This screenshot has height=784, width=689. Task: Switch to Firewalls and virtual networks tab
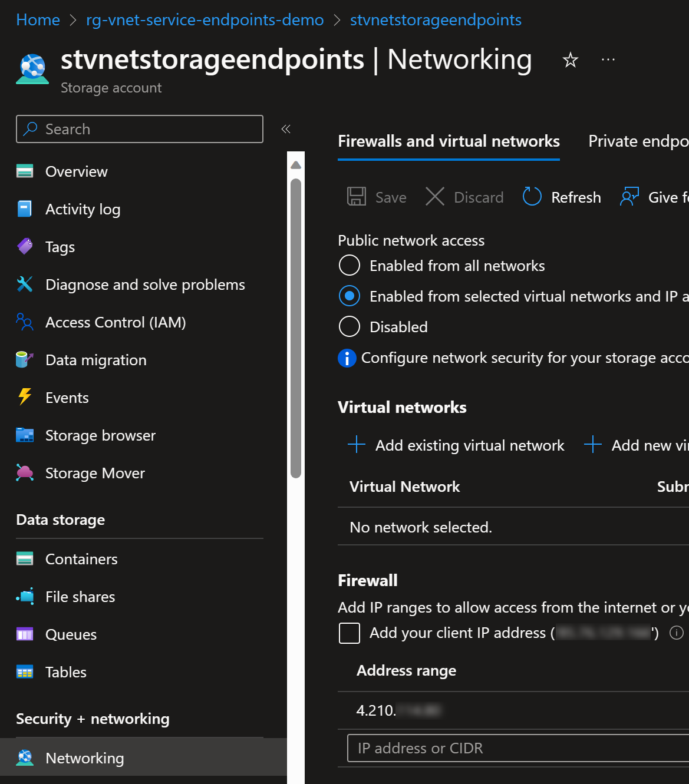[449, 141]
